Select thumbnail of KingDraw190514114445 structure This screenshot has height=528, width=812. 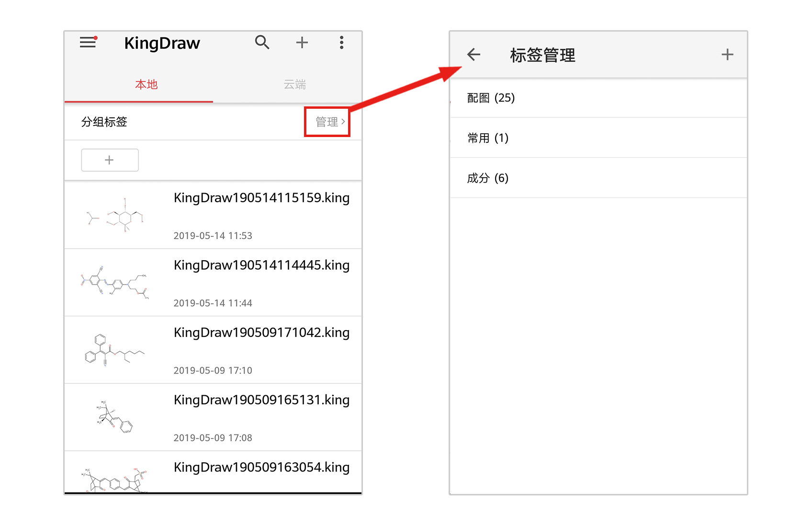tap(115, 283)
